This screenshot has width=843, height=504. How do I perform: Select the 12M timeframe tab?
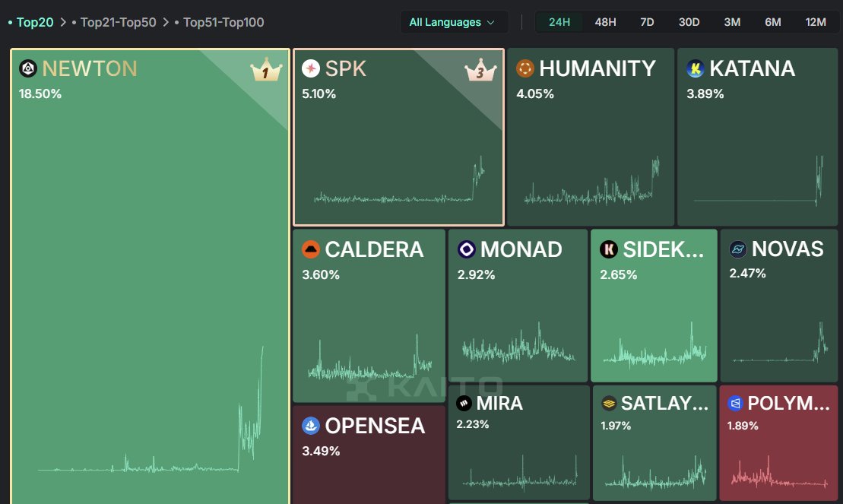tap(816, 22)
